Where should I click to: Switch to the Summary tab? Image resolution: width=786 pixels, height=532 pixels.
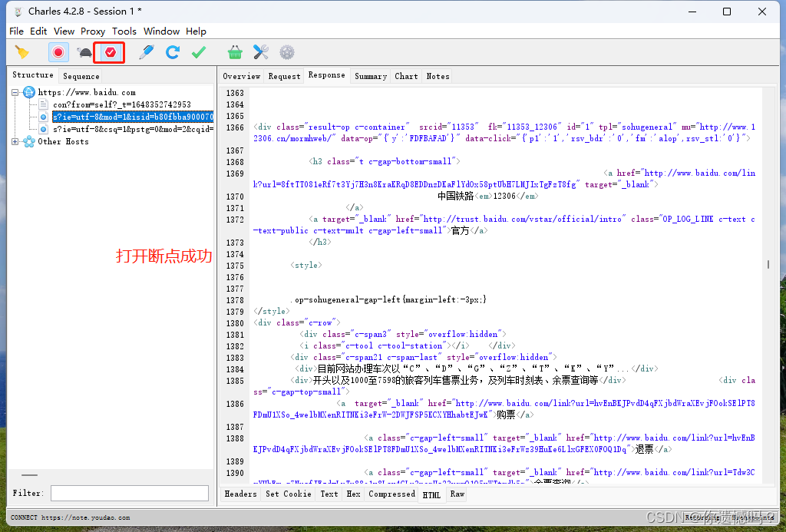tap(371, 76)
